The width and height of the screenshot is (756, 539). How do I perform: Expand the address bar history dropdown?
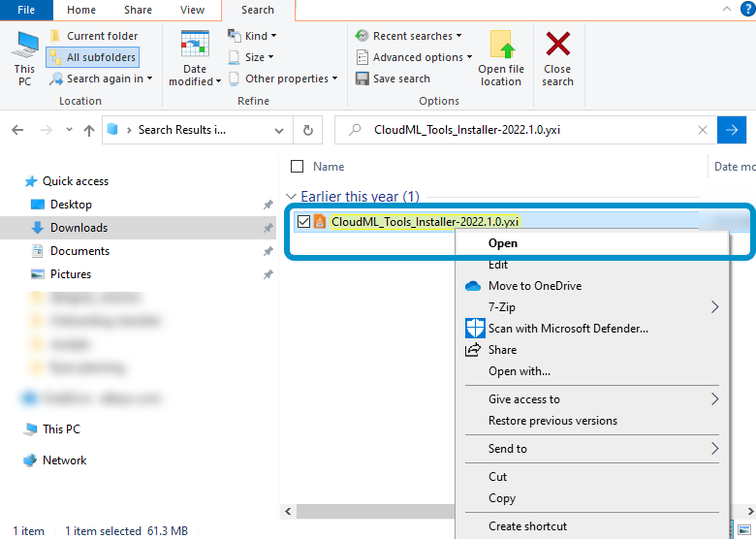pyautogui.click(x=279, y=131)
